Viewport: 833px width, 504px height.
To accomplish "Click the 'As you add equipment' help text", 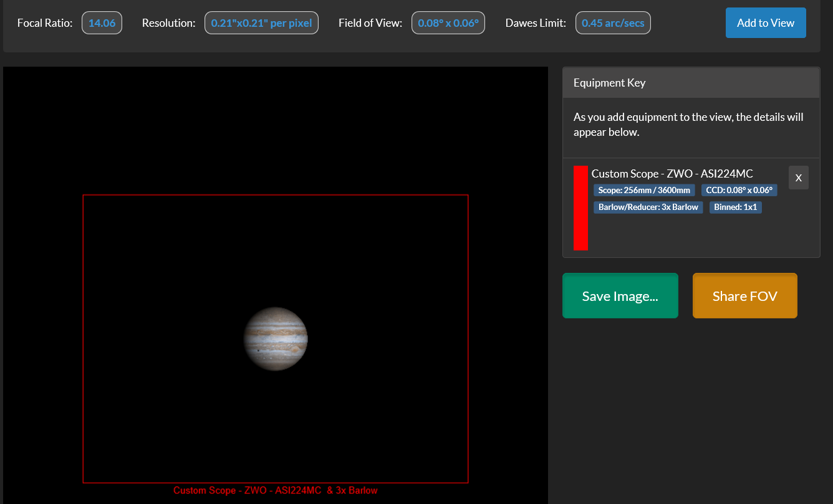I will pyautogui.click(x=688, y=125).
